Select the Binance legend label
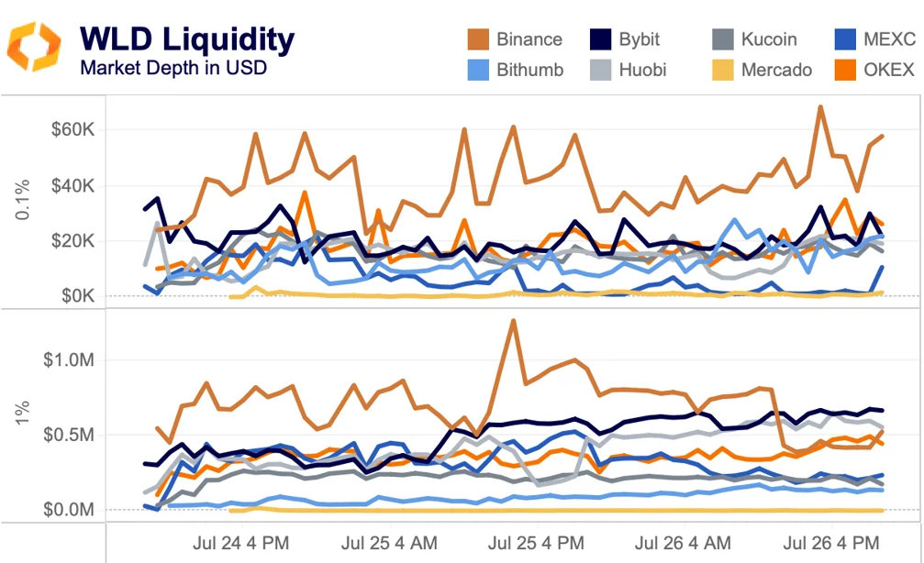The width and height of the screenshot is (924, 563). 529,39
